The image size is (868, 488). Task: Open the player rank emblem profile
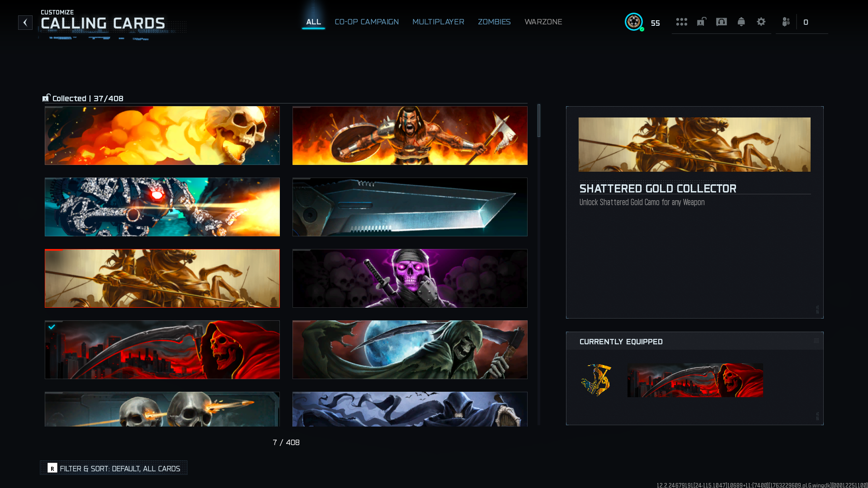coord(634,22)
